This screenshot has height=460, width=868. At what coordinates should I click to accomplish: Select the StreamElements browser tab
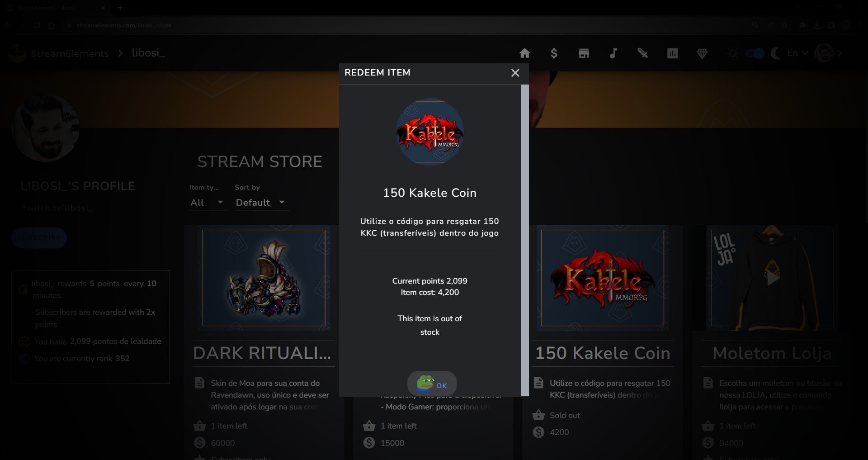[x=56, y=8]
